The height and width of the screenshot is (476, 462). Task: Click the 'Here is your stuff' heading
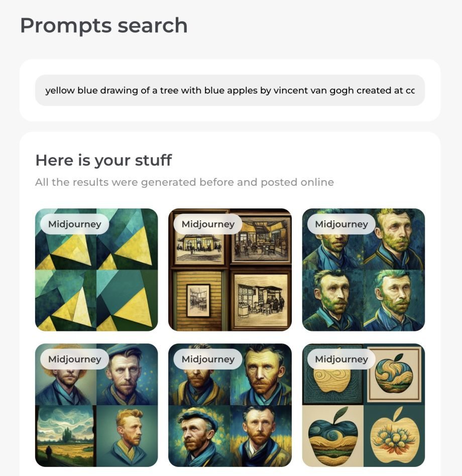pyautogui.click(x=103, y=160)
